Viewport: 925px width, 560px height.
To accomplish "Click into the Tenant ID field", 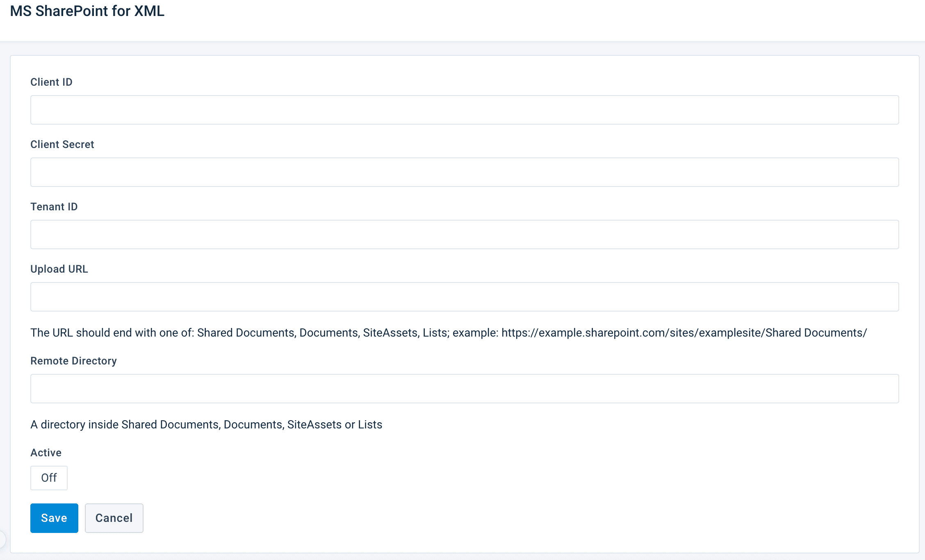I will click(x=465, y=234).
